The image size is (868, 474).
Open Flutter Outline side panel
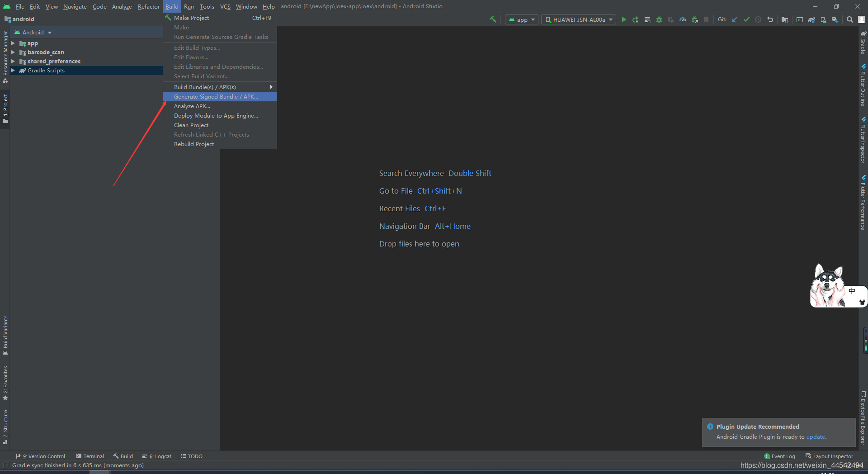[863, 85]
